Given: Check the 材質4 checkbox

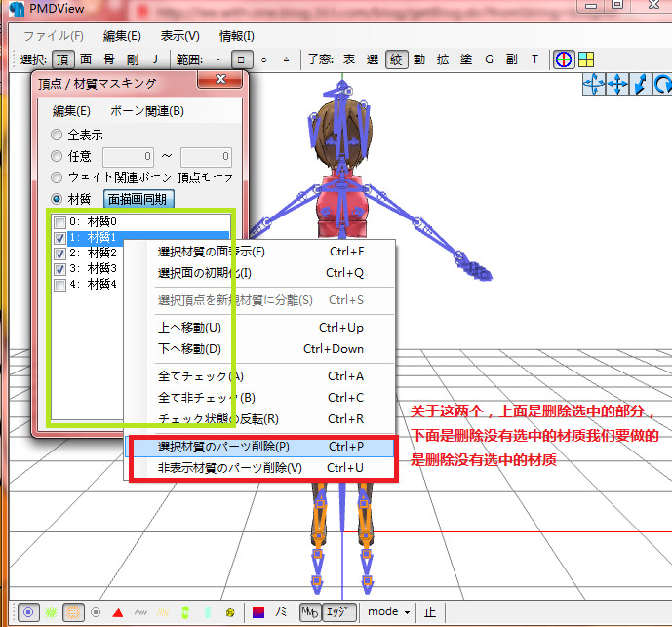Looking at the screenshot, I should coord(60,285).
